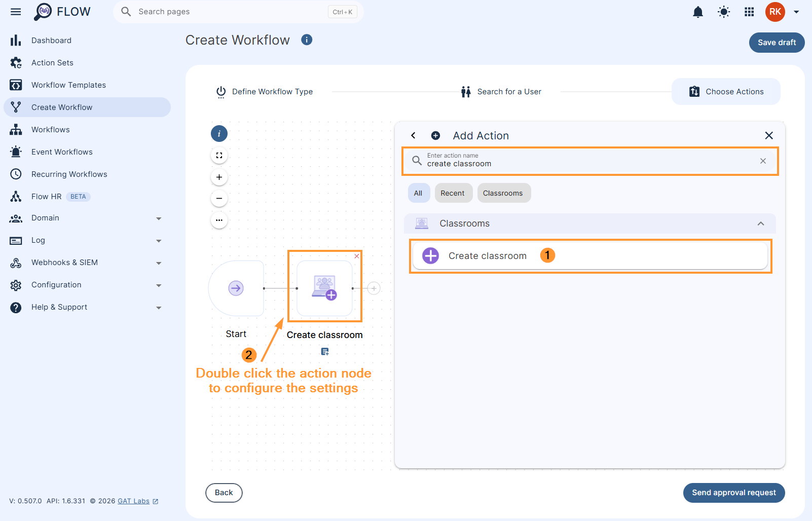Click the canvas info button

(x=219, y=134)
